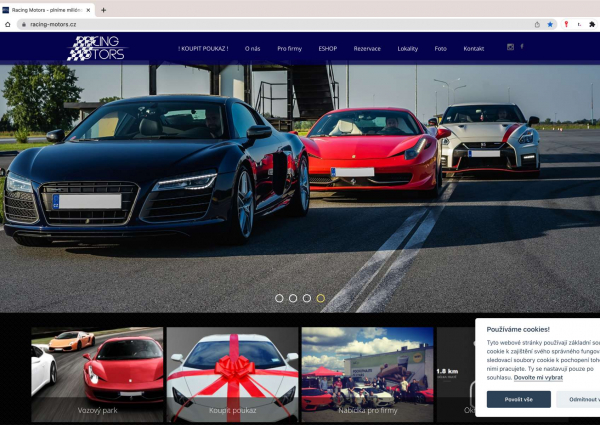600x425 pixels.
Task: Reload the page
Action: 9,24
